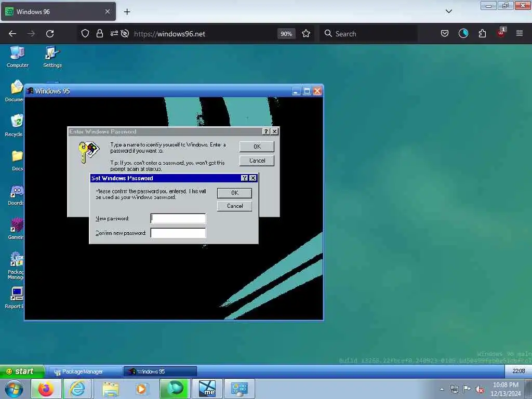Open Firefox extensions puzzle icon

click(x=482, y=34)
